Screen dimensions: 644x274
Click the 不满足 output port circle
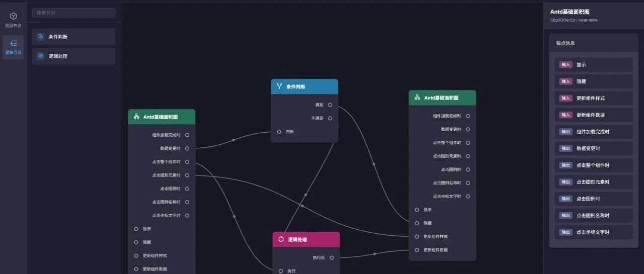(x=330, y=118)
